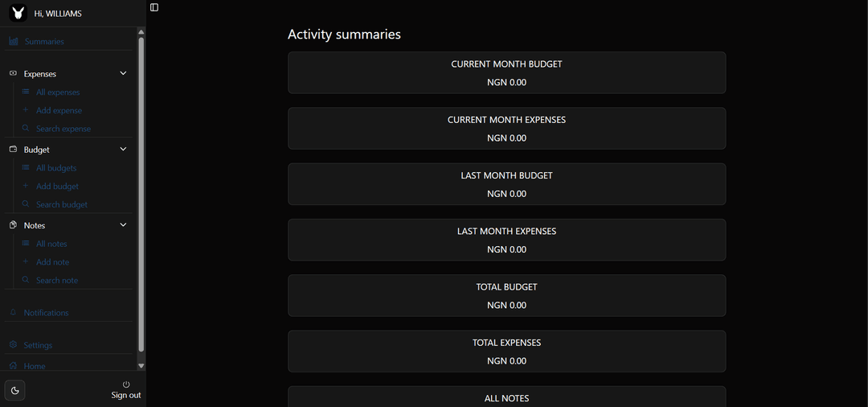Open Search note link

tap(56, 281)
